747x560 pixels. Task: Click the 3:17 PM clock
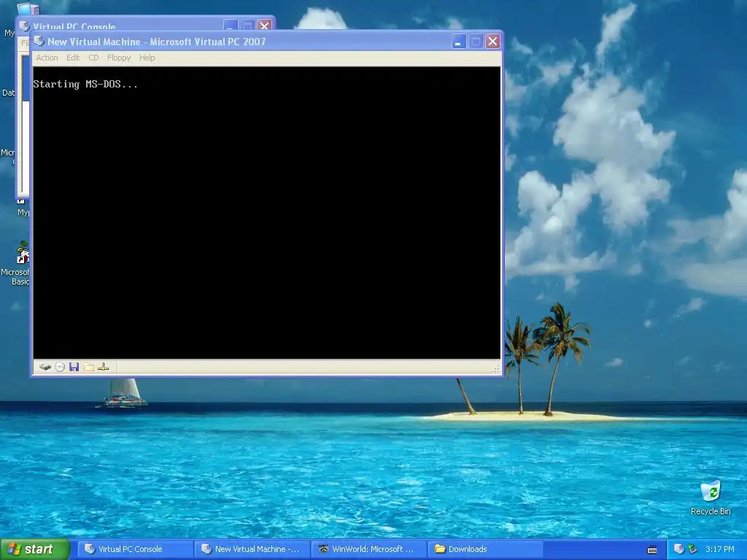click(x=720, y=549)
